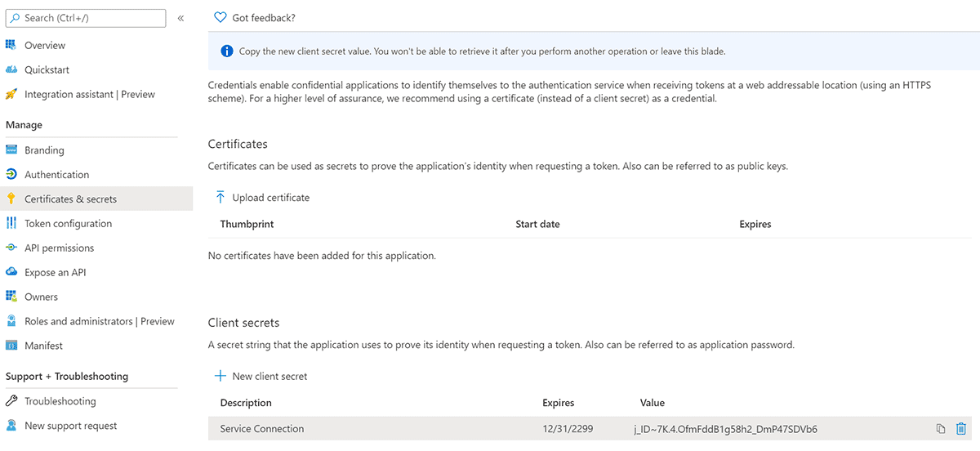Open the Manifest editor
Viewport: 980px width, 451px height.
(44, 346)
